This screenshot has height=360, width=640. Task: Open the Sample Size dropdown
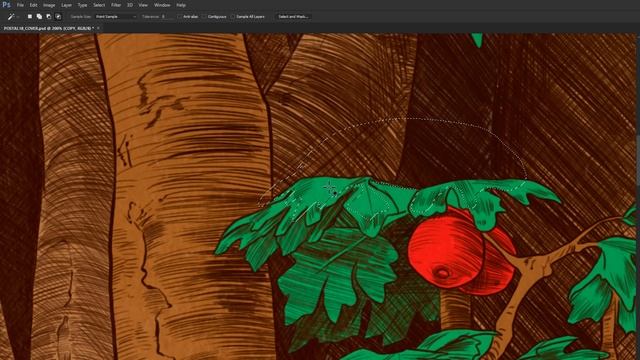coord(116,17)
